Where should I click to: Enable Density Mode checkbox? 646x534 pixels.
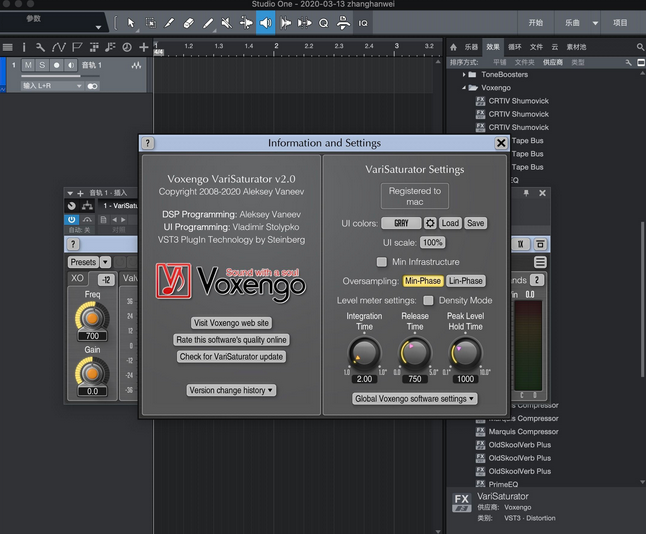coord(428,300)
